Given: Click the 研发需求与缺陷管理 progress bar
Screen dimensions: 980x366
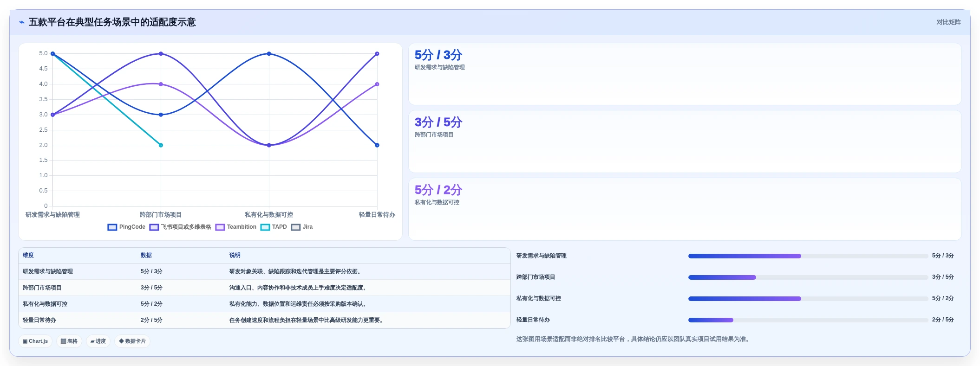Looking at the screenshot, I should coord(808,256).
